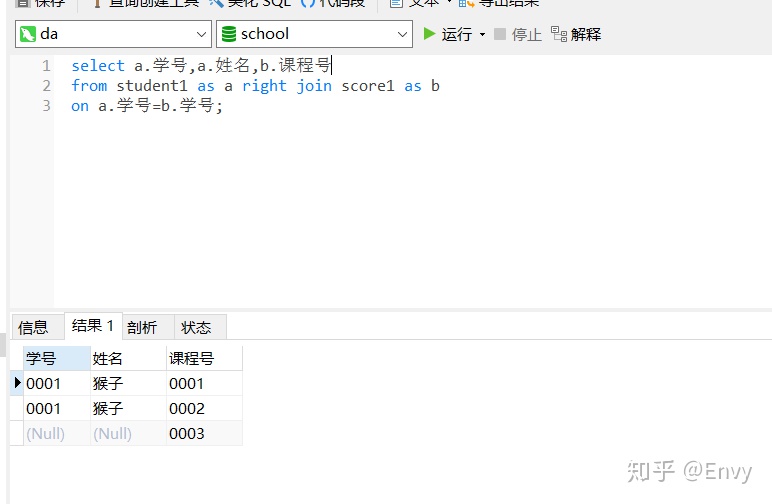
Task: Click line number 2 in the gutter
Action: coord(46,86)
